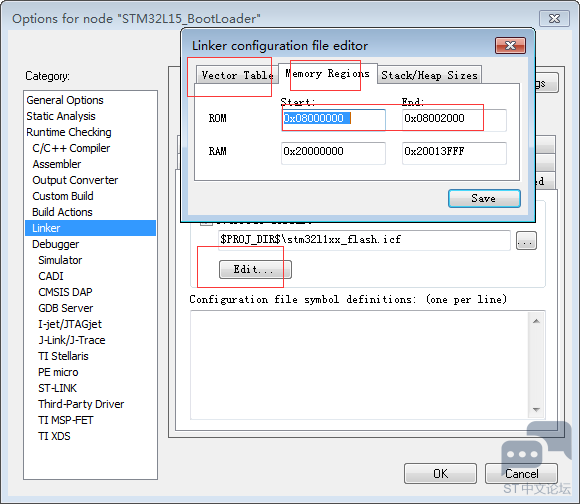Save the linker configuration
This screenshot has height=504, width=580.
click(x=484, y=199)
